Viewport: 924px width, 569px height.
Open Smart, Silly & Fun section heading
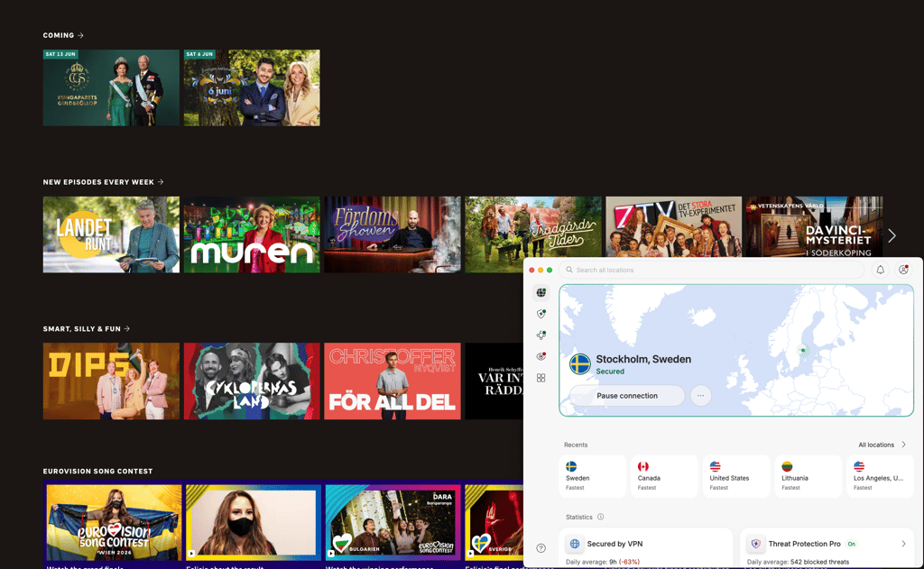[x=86, y=328]
